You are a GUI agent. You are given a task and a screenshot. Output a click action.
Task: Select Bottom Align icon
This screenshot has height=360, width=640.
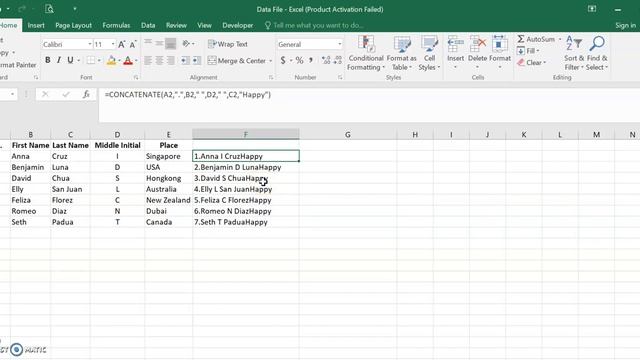pyautogui.click(x=171, y=43)
